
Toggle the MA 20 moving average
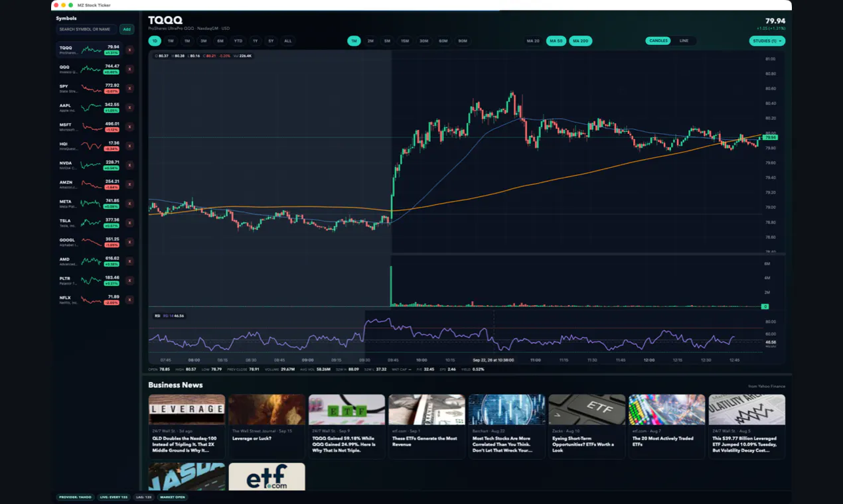coord(533,41)
